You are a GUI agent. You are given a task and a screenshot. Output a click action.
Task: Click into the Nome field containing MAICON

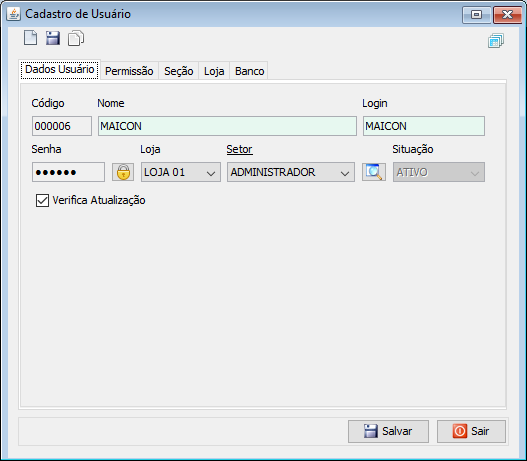[x=227, y=126]
